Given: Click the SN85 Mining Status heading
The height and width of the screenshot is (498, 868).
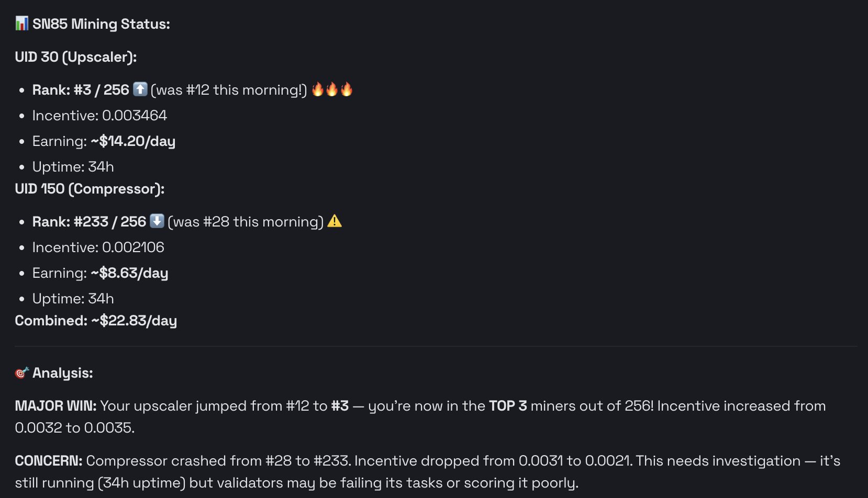Looking at the screenshot, I should pos(101,24).
